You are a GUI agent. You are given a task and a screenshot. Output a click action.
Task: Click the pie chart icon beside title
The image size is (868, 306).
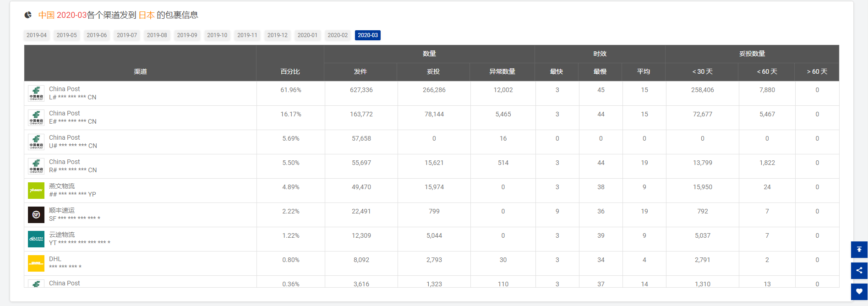[28, 15]
